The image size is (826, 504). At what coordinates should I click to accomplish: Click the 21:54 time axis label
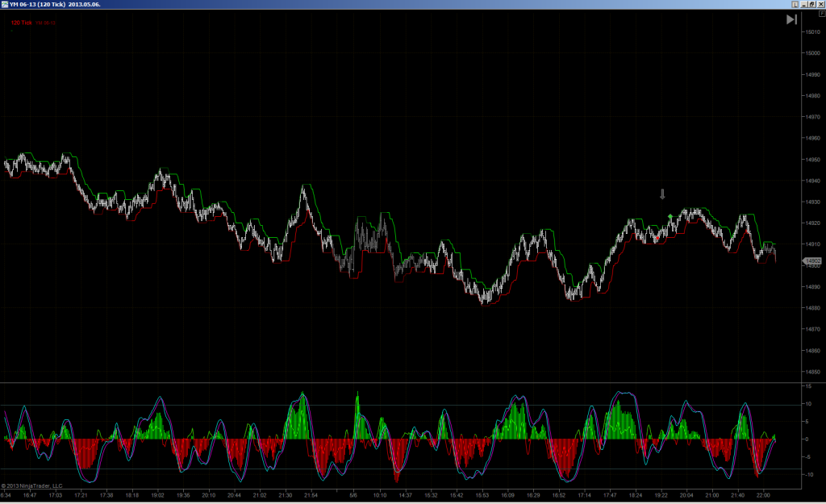point(311,495)
